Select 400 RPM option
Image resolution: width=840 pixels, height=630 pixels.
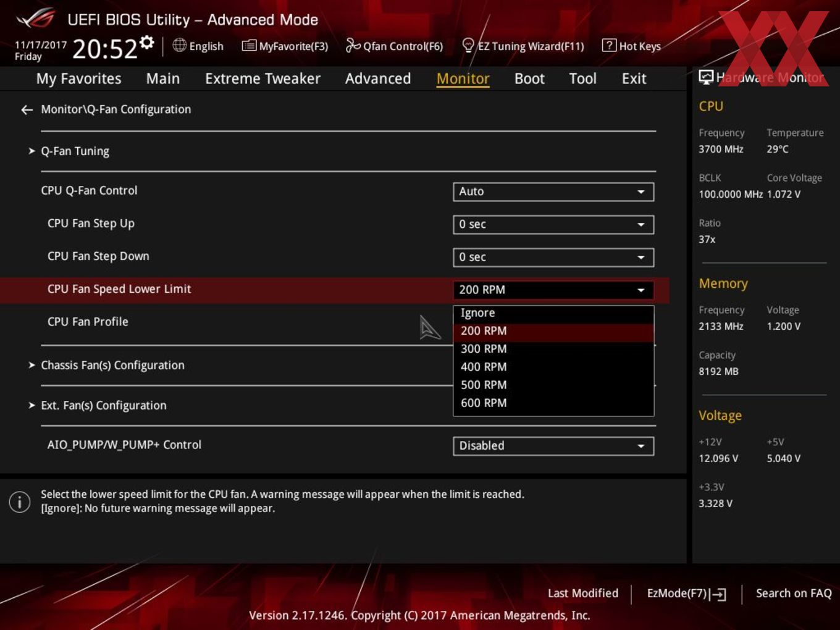[553, 367]
